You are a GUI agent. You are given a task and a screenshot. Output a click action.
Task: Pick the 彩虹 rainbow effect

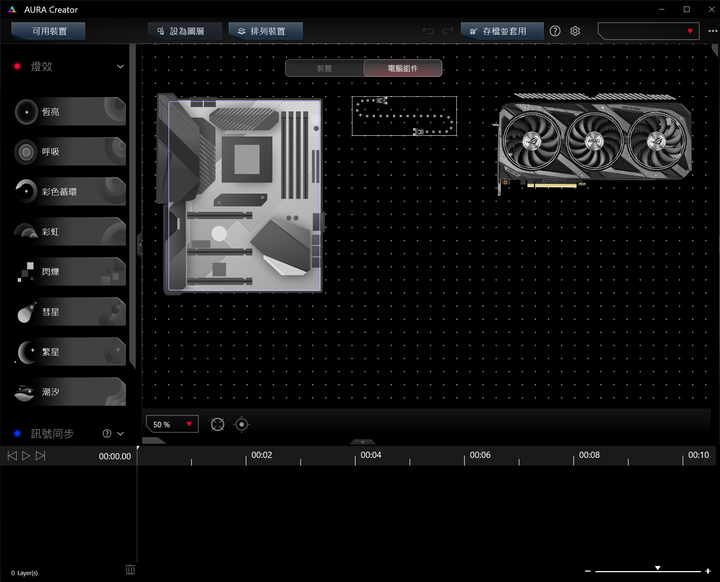pos(70,232)
